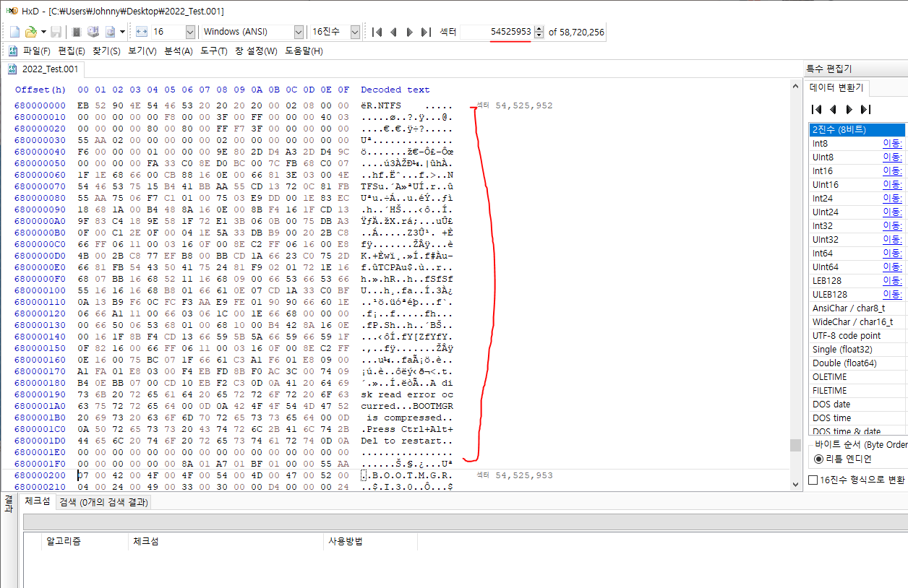This screenshot has width=908, height=588.
Task: Click the hex editor vertical scrollbar thumb
Action: pos(795,444)
